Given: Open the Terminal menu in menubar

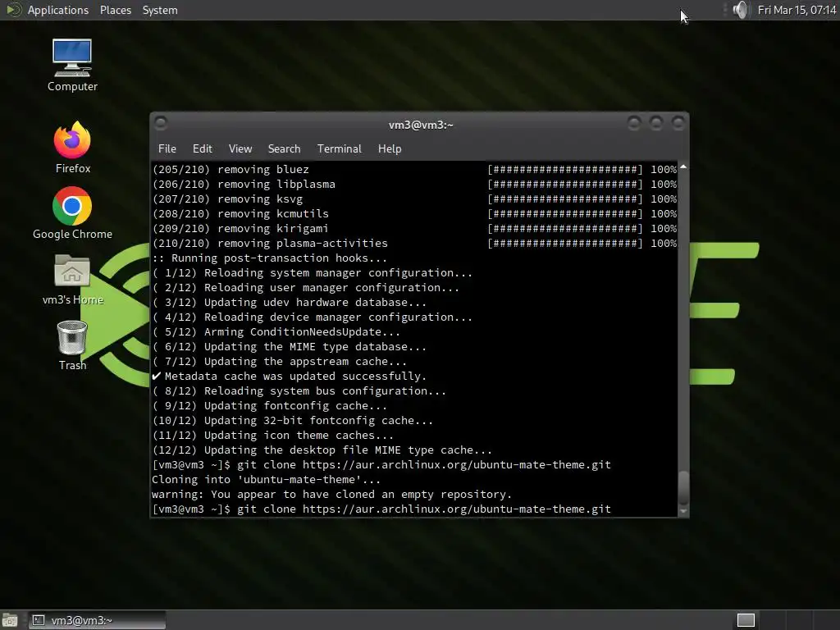Looking at the screenshot, I should pyautogui.click(x=339, y=149).
